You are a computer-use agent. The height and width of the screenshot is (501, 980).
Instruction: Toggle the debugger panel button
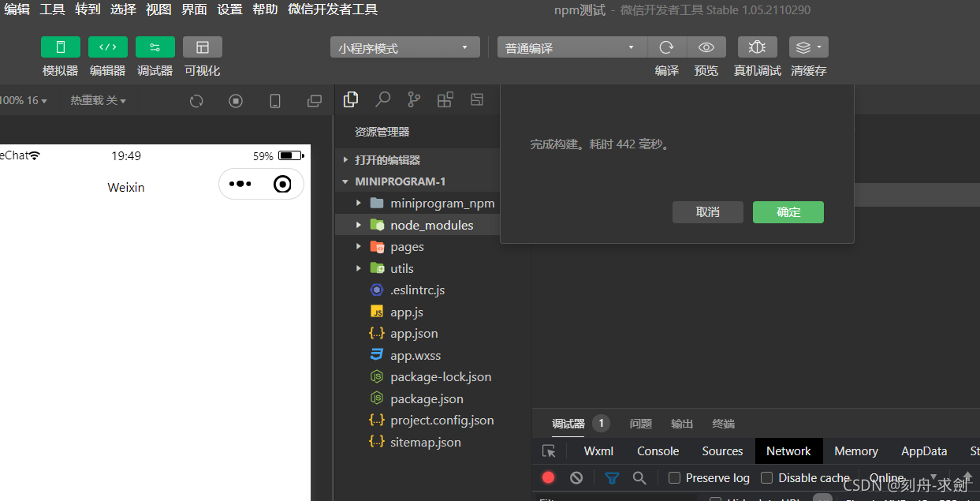pyautogui.click(x=155, y=47)
